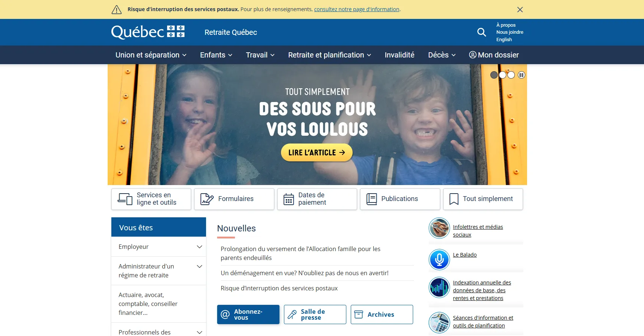The width and height of the screenshot is (644, 336).
Task: Open Dates de paiement calendar tile
Action: [317, 199]
